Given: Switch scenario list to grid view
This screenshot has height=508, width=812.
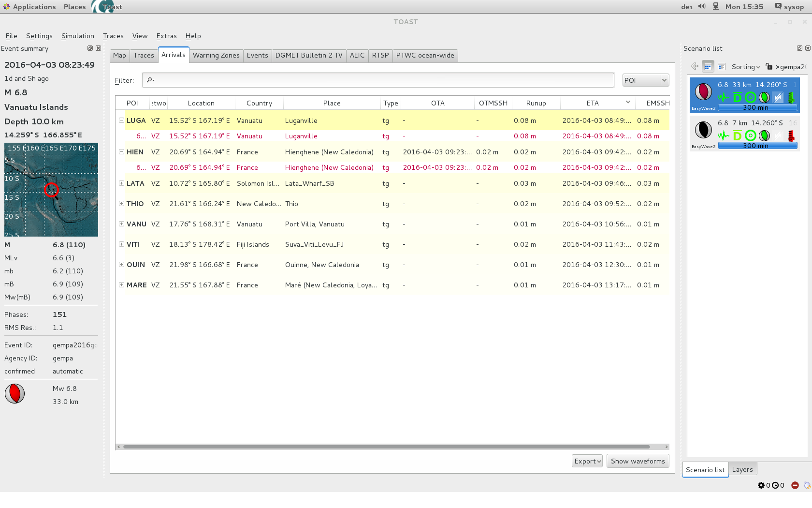Looking at the screenshot, I should tap(708, 67).
